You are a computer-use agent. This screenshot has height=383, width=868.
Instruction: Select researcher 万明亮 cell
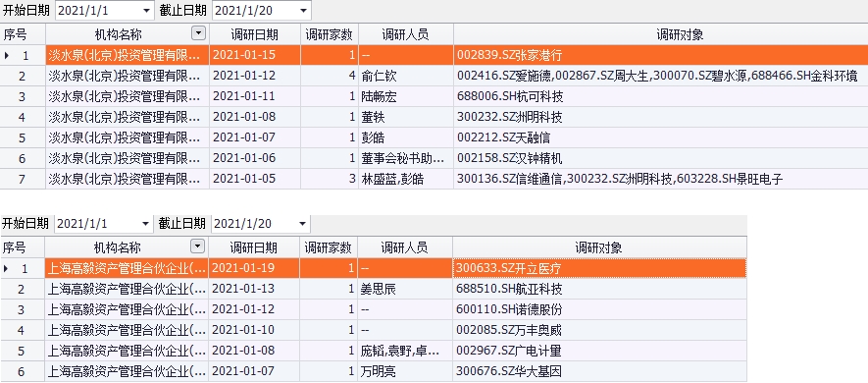click(405, 371)
